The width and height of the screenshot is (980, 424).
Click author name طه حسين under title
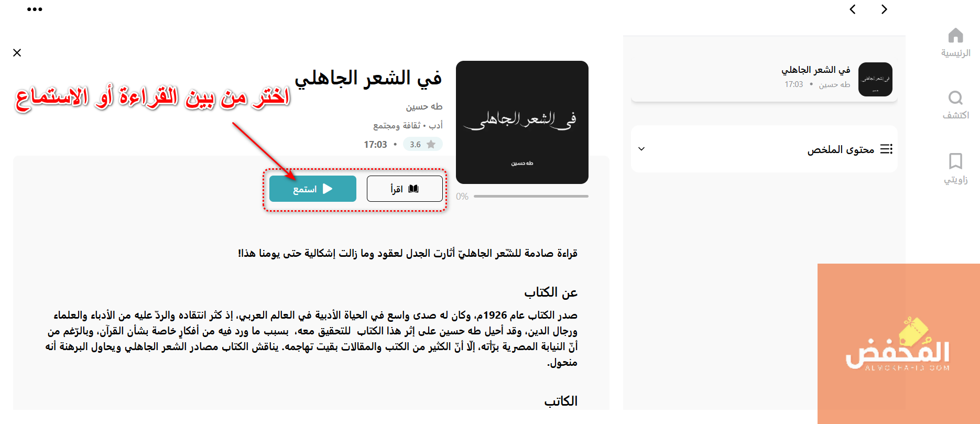(424, 107)
